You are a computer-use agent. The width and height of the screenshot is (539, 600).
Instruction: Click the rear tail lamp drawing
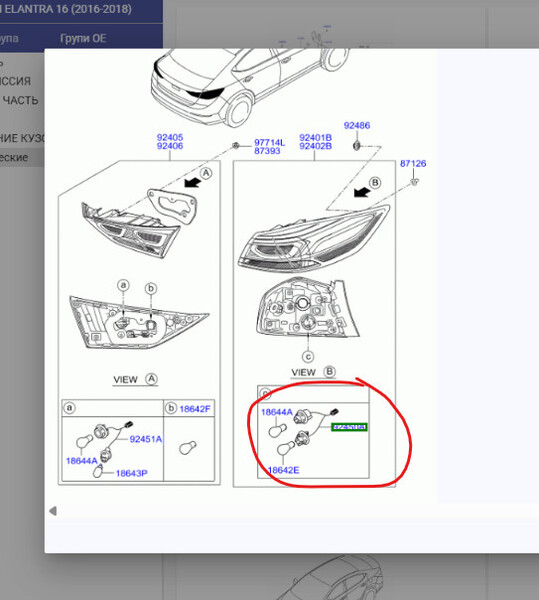click(314, 239)
